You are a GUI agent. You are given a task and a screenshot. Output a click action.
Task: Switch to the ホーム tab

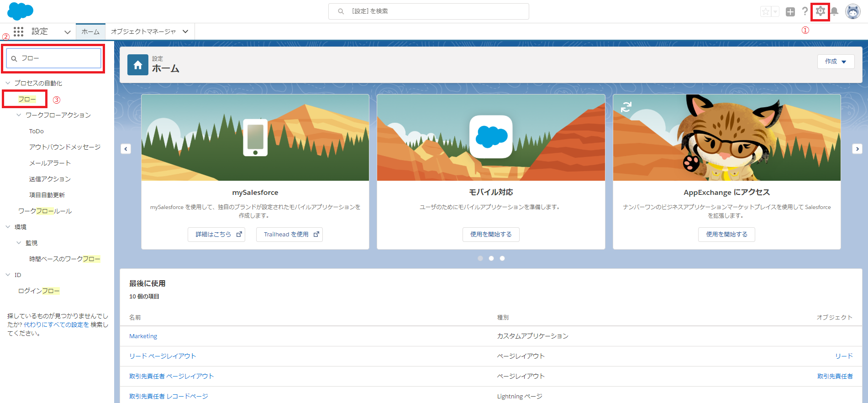point(90,31)
